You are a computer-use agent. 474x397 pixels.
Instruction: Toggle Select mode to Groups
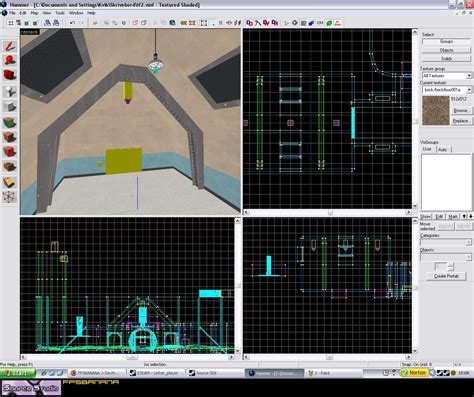(x=446, y=42)
